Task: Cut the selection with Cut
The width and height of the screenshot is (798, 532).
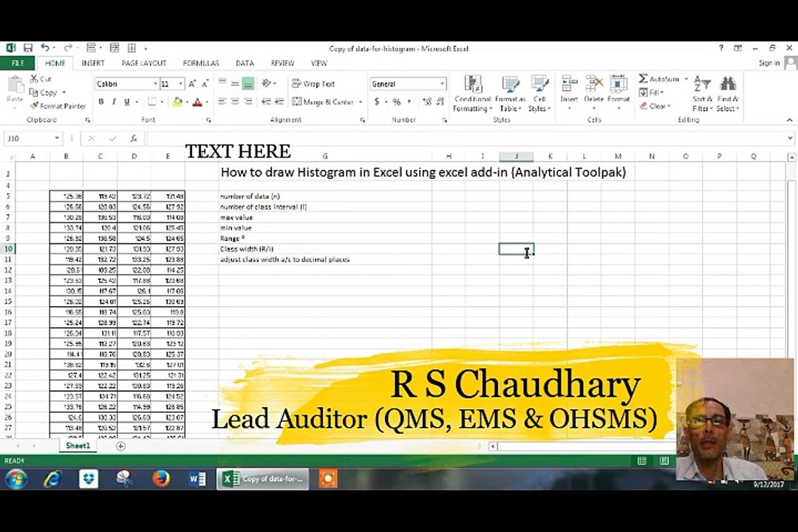Action: click(41, 79)
